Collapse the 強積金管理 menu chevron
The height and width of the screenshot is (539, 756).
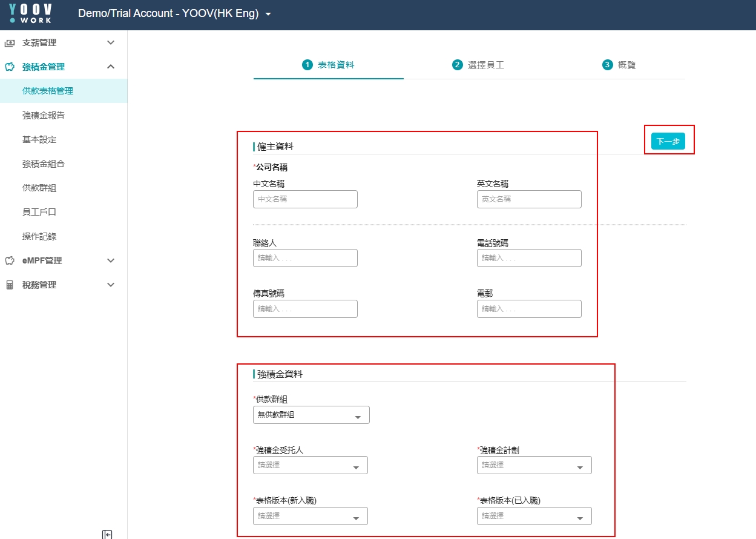tap(110, 67)
